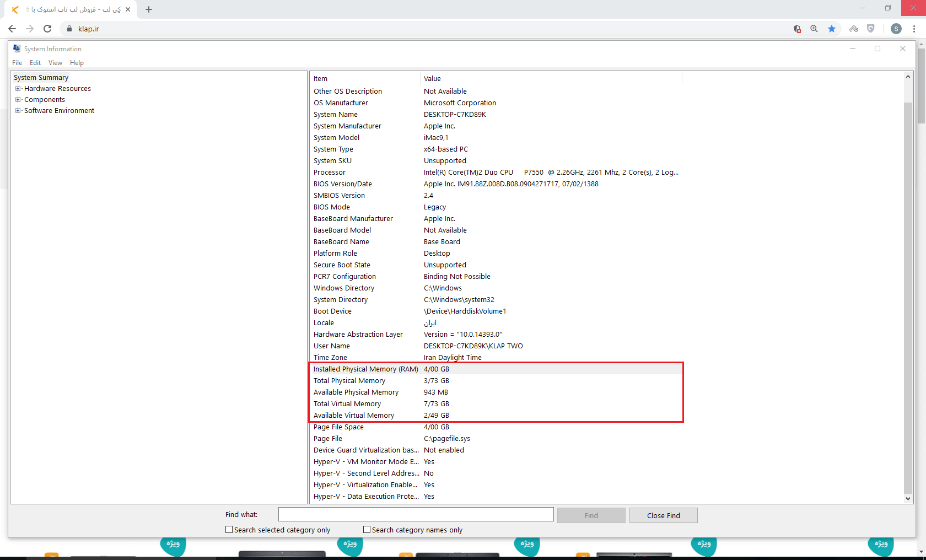This screenshot has height=560, width=926.
Task: Select the Total Virtual Memory row
Action: point(496,404)
